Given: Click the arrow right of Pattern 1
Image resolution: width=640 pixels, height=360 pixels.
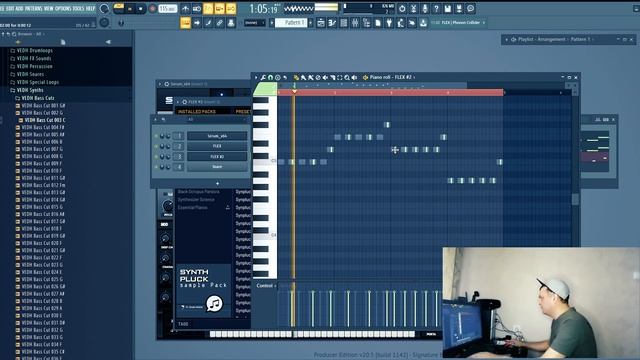Looking at the screenshot, I should tap(311, 23).
